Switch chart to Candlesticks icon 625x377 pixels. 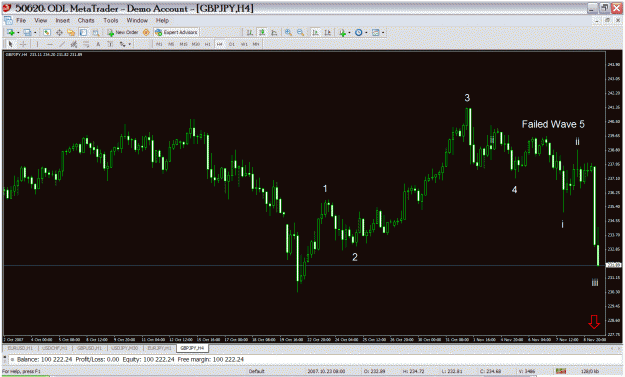[x=262, y=32]
